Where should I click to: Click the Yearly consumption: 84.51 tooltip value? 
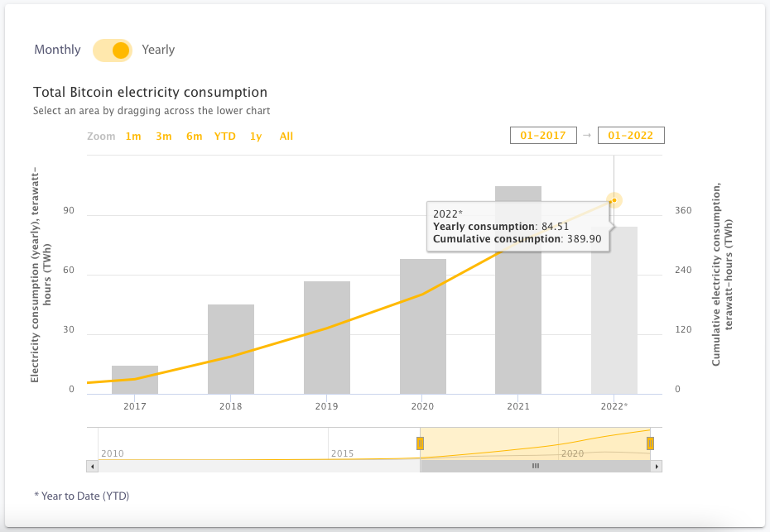click(x=501, y=227)
